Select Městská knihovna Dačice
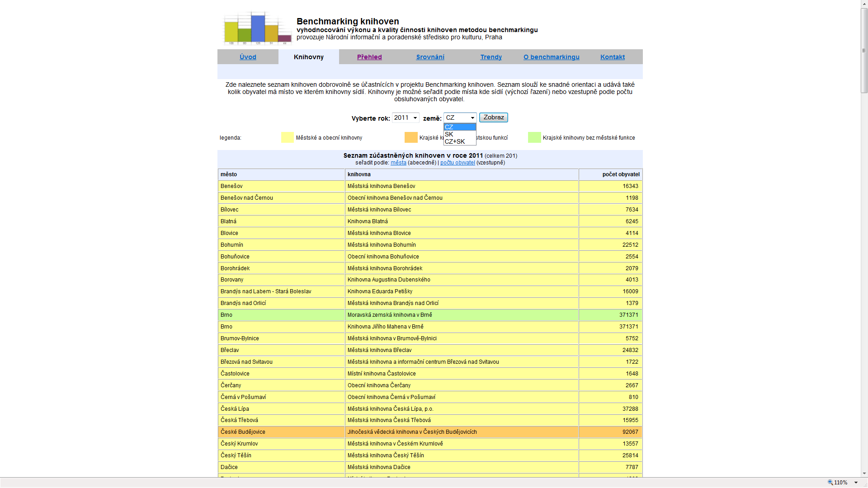 (x=462, y=467)
